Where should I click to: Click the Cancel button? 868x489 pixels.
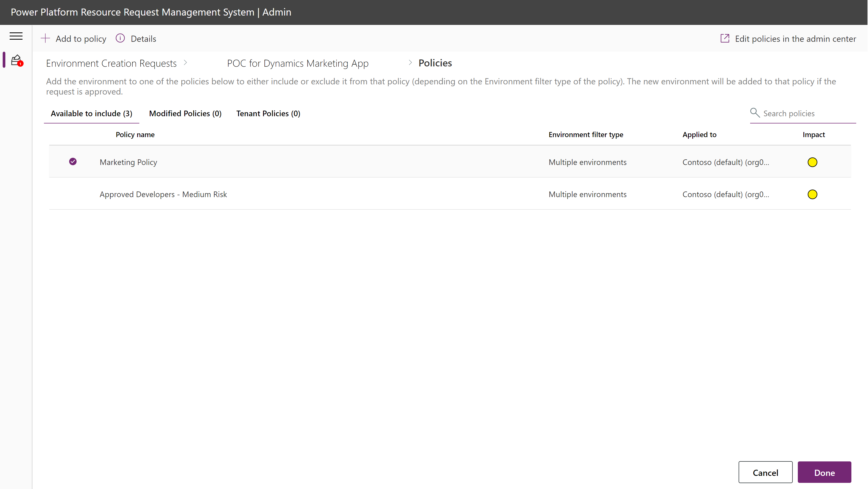click(x=765, y=472)
